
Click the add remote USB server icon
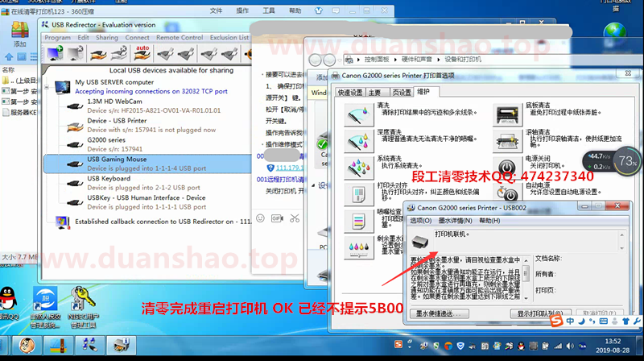tap(55, 53)
